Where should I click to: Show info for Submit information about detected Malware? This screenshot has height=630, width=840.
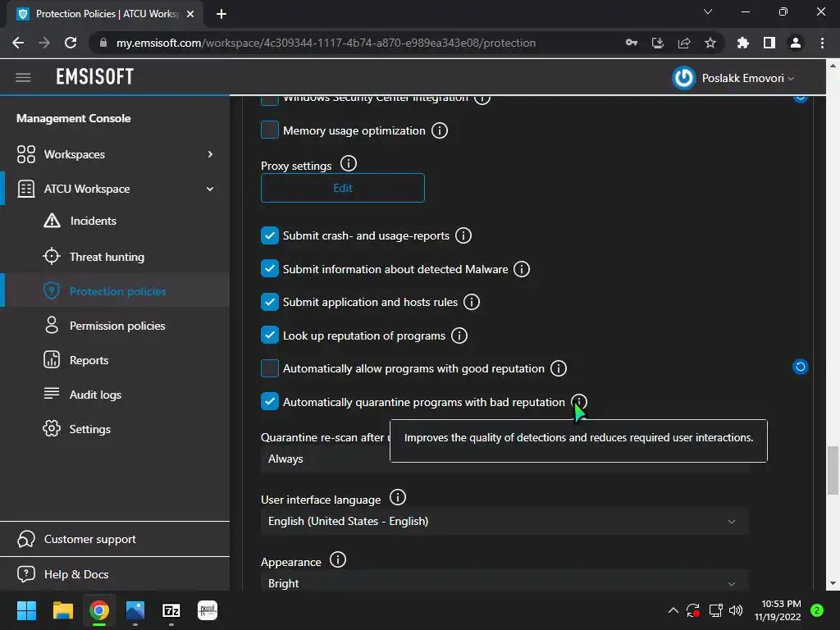[521, 269]
